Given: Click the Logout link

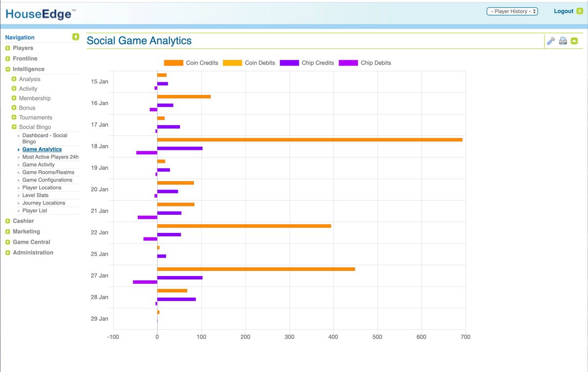Looking at the screenshot, I should tap(563, 11).
